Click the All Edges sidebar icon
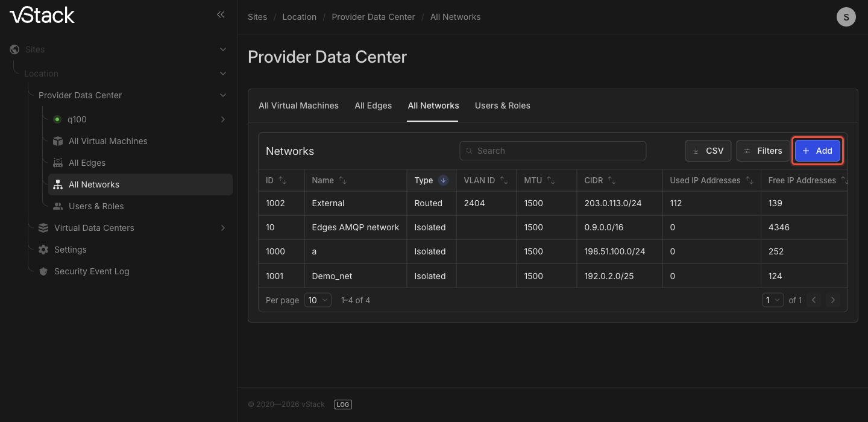The image size is (868, 422). point(58,163)
